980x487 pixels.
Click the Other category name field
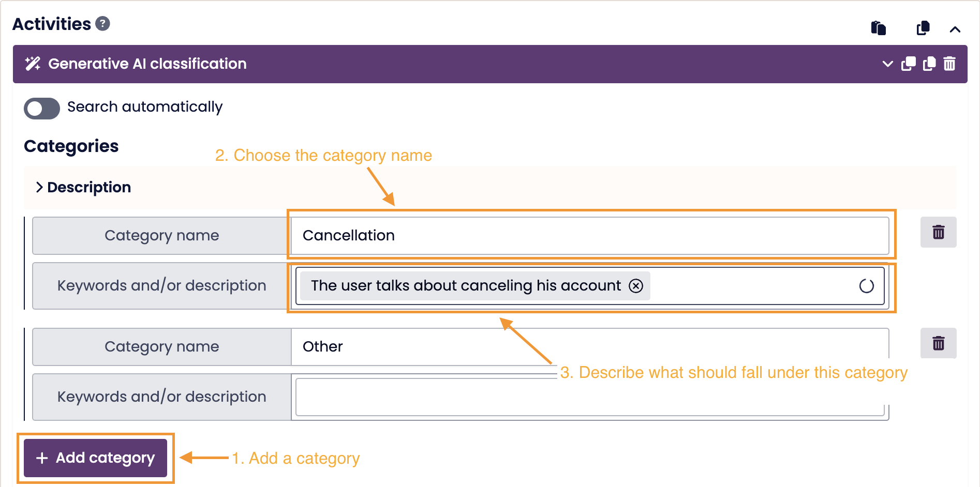point(590,347)
